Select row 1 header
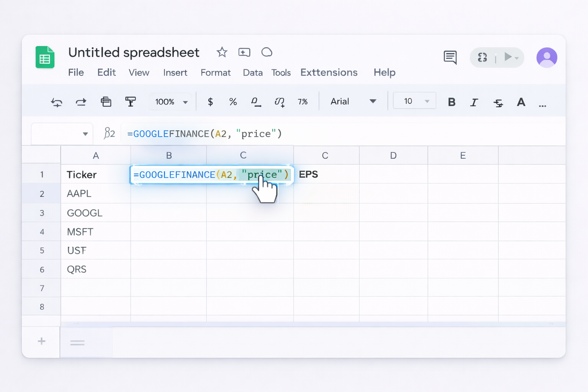Screen dimensions: 588x392 click(42, 175)
